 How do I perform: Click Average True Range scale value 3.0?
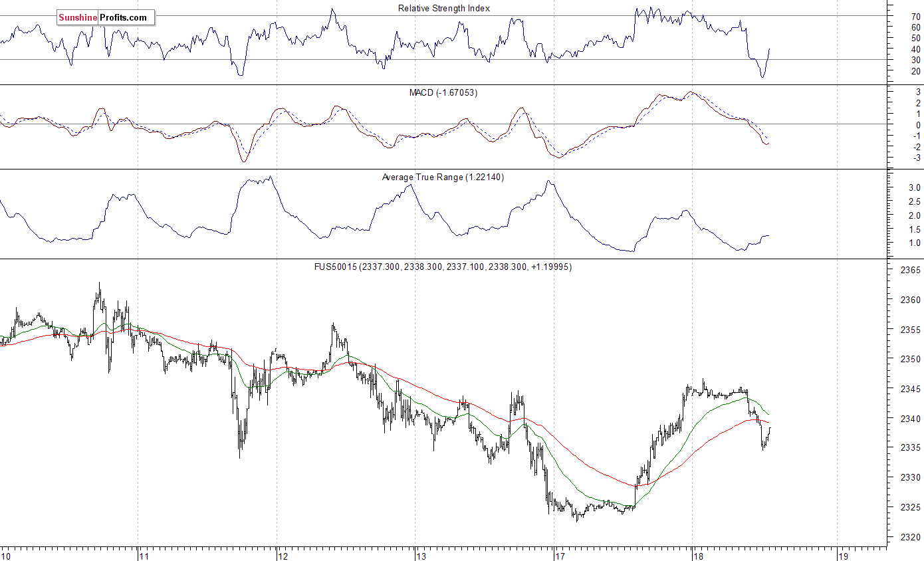(914, 188)
